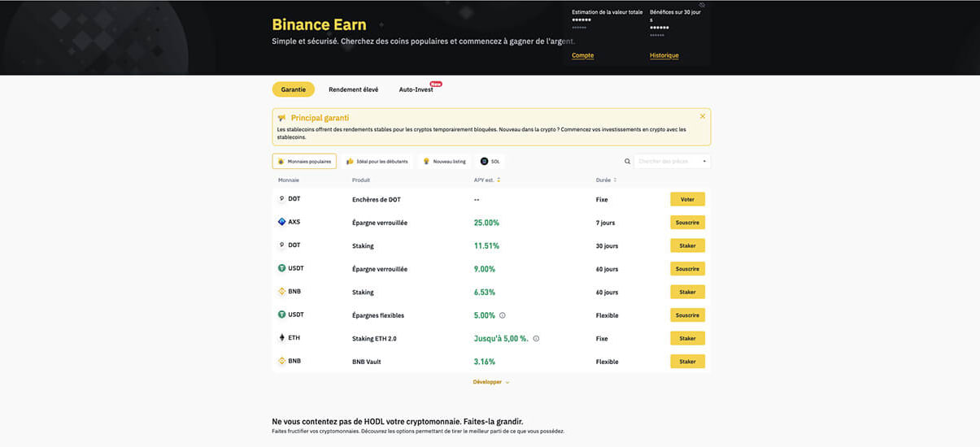This screenshot has width=980, height=447.
Task: Click Souscrire for AXS Épargne verrouillée
Action: pos(687,222)
